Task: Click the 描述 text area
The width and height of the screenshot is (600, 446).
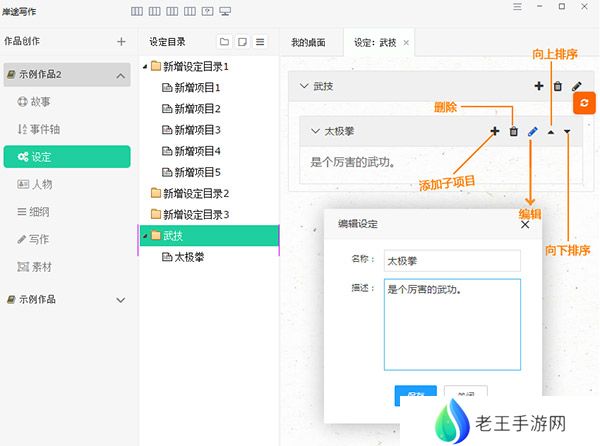Action: click(452, 325)
